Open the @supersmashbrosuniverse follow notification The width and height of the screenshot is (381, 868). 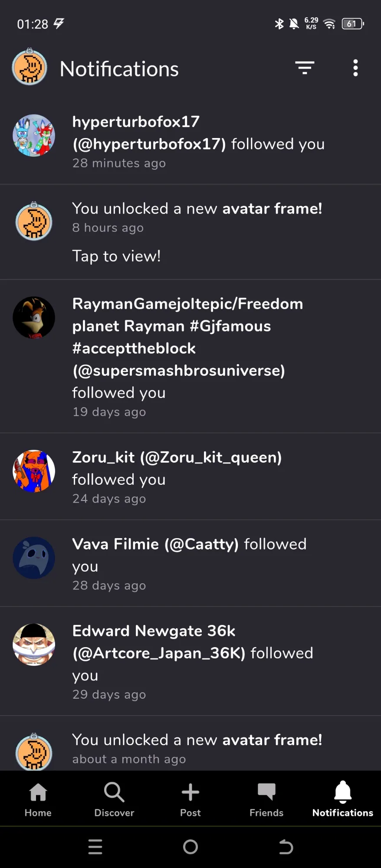pyautogui.click(x=190, y=357)
